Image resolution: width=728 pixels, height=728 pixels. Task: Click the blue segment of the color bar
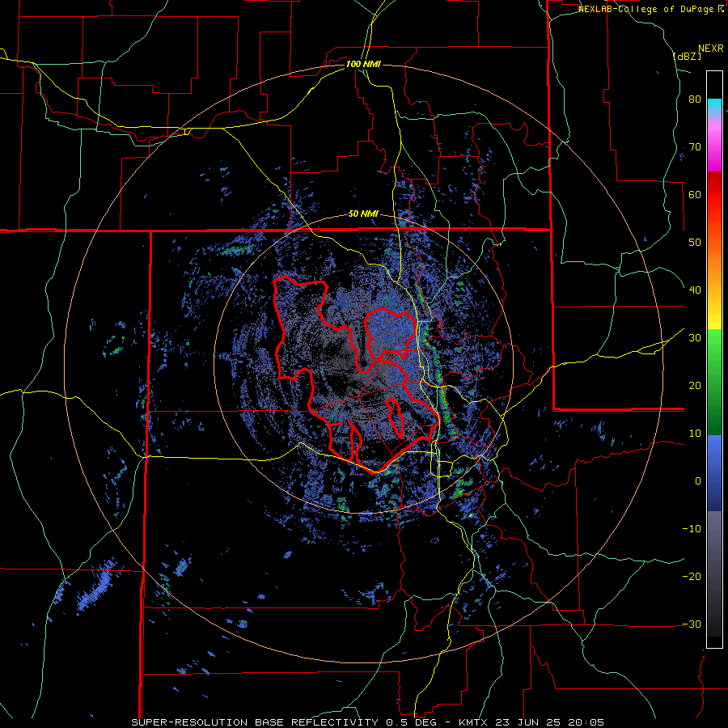click(x=714, y=473)
